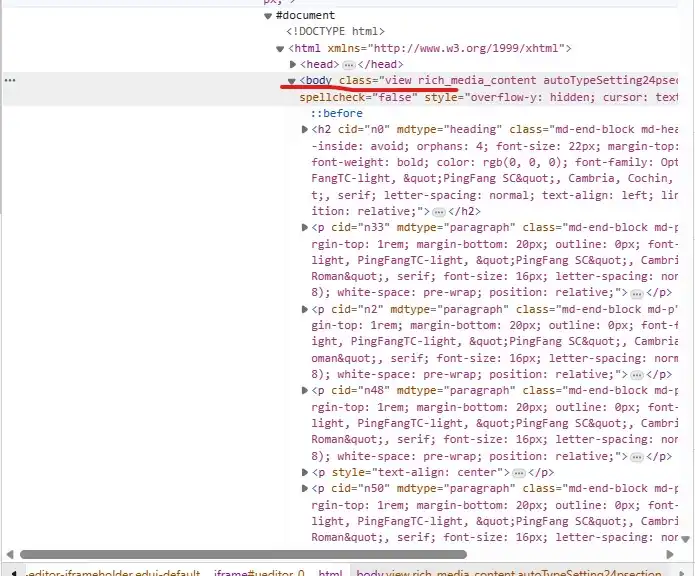This screenshot has width=695, height=576.
Task: Click the ellipsis badge in the text-align center paragraph
Action: click(x=519, y=472)
